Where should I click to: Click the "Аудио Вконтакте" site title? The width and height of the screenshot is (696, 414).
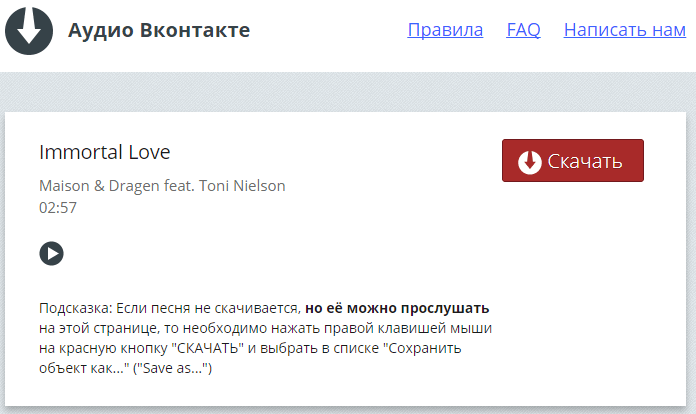[159, 30]
